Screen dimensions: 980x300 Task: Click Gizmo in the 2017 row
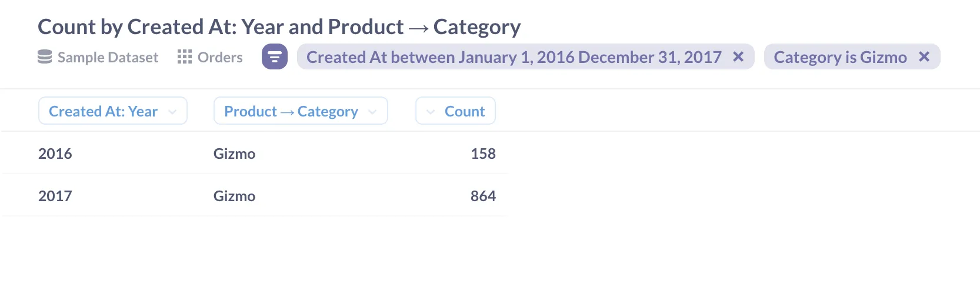(x=234, y=196)
